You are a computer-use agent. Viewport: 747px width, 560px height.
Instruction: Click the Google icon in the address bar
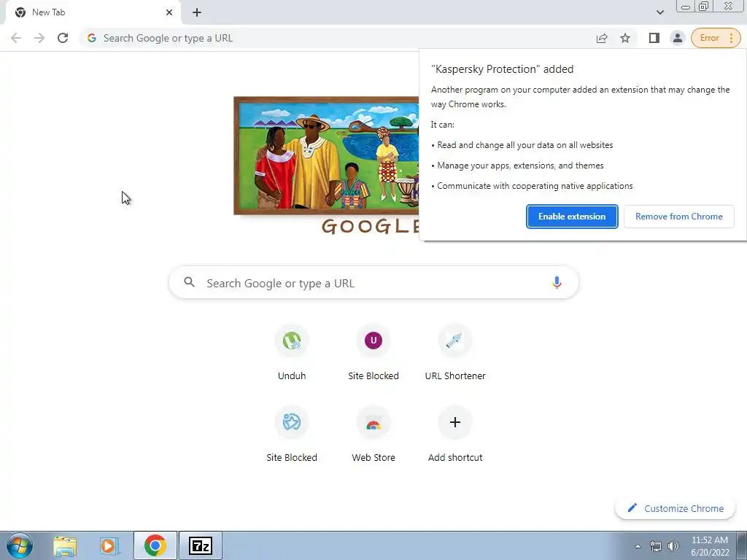tap(91, 38)
